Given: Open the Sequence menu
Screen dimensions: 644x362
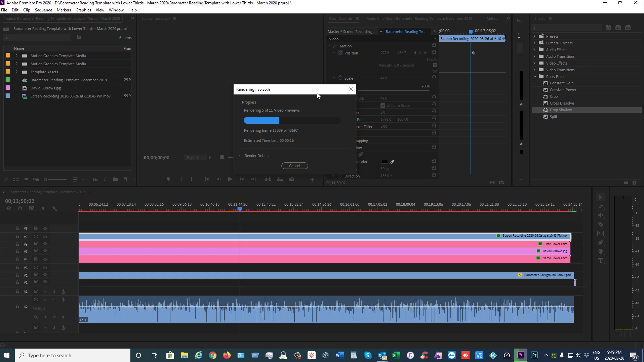Looking at the screenshot, I should coord(43,10).
